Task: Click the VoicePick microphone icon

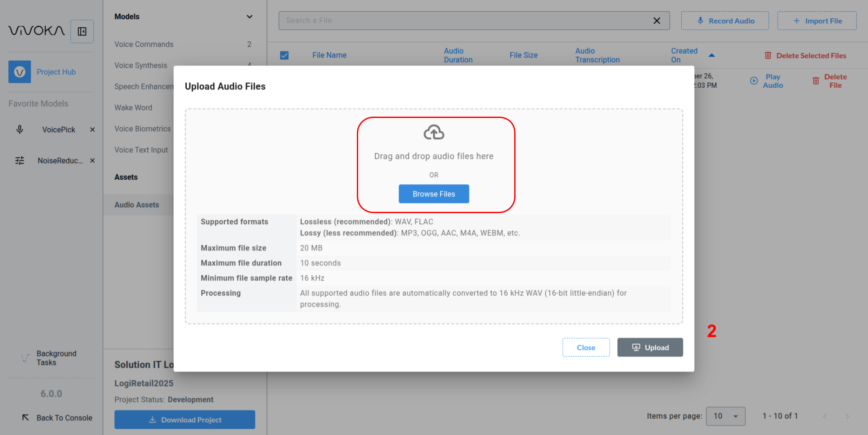Action: coord(20,129)
